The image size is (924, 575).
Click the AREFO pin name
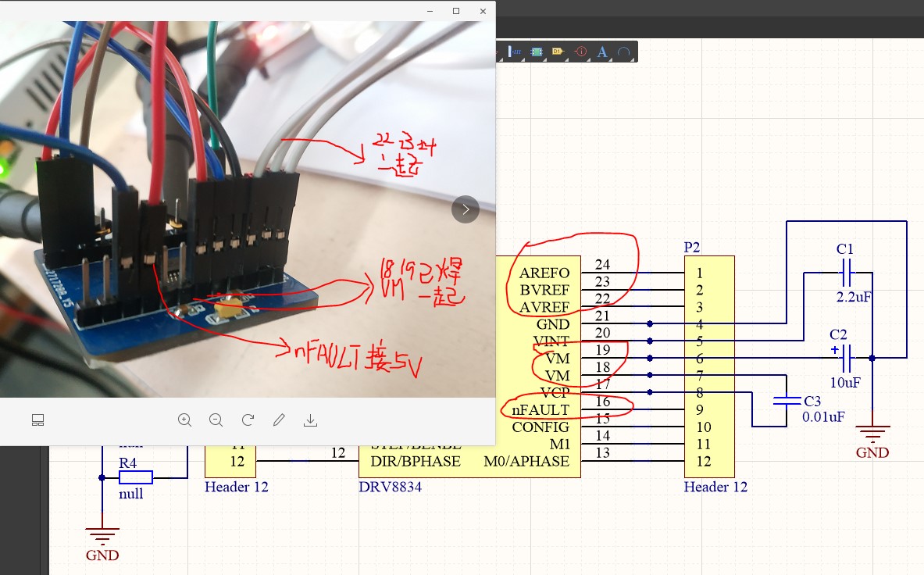tap(544, 273)
